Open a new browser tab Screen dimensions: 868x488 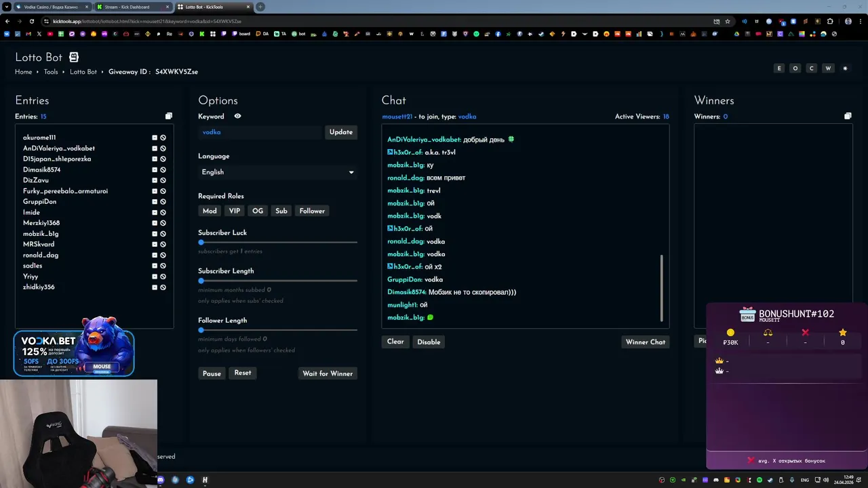pyautogui.click(x=260, y=7)
